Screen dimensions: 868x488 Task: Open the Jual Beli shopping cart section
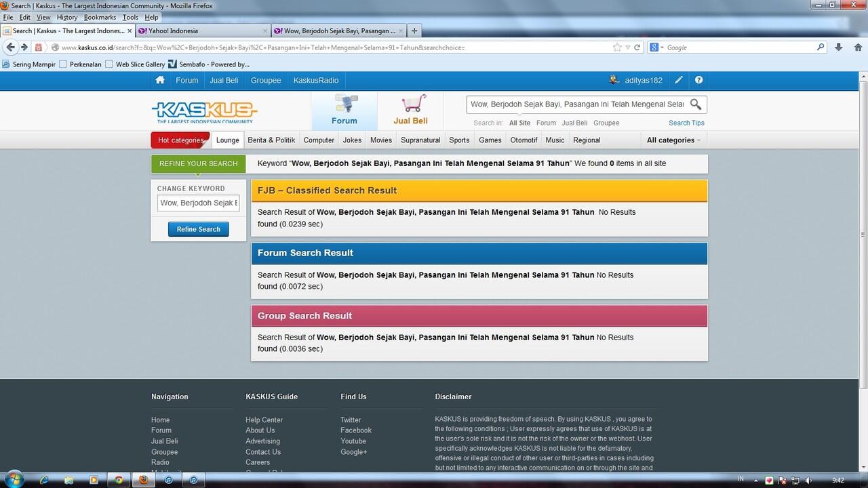(411, 110)
